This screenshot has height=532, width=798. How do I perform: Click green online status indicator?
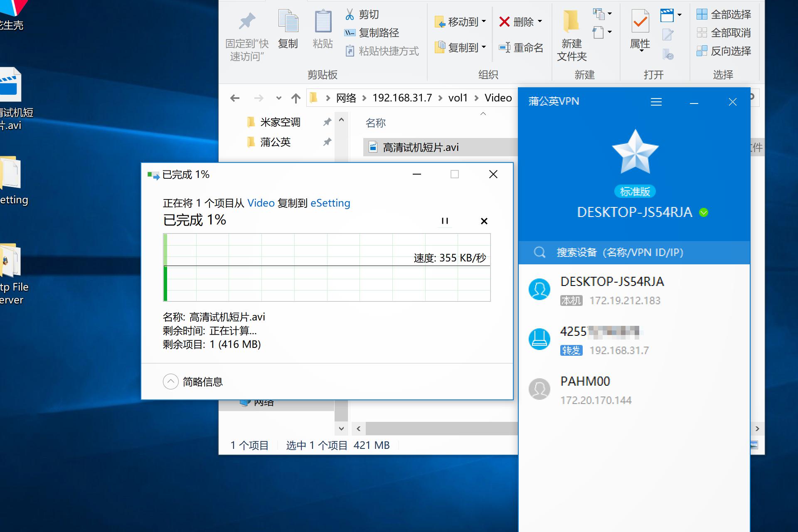[x=704, y=213]
